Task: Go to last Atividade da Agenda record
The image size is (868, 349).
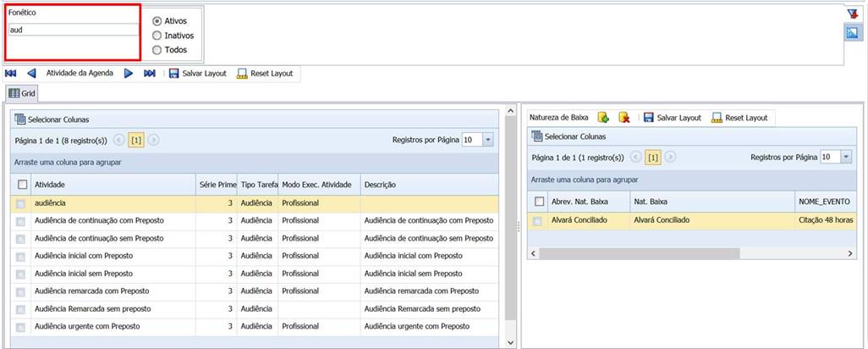Action: click(x=150, y=73)
